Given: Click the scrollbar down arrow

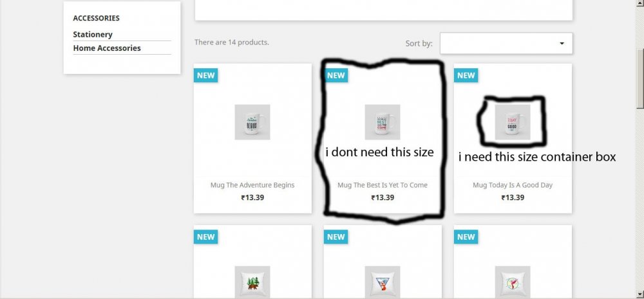Looking at the screenshot, I should point(640,294).
